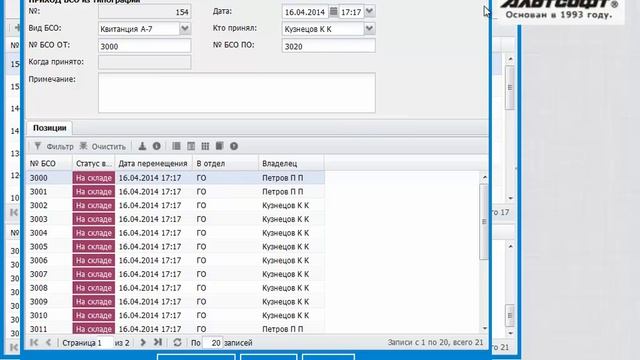640x360 pixels.
Task: Select row with БСО number 3005
Action: 176,247
